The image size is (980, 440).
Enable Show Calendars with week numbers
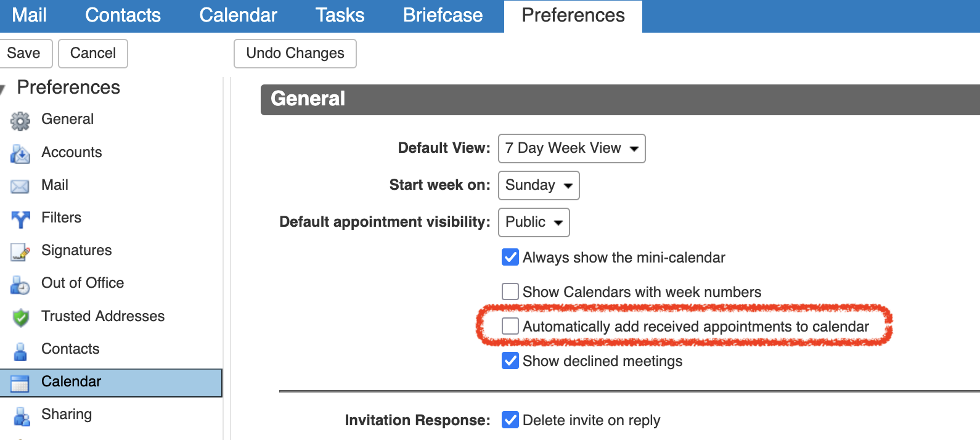tap(510, 291)
